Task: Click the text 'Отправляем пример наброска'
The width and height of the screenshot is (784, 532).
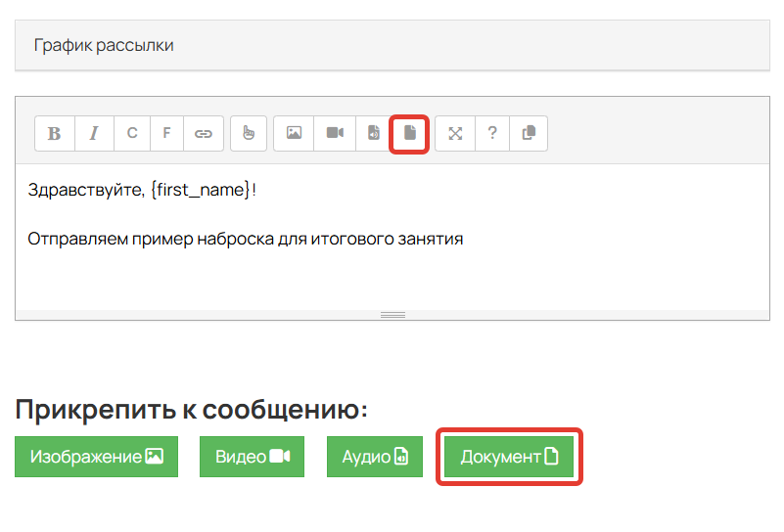Action: [x=153, y=239]
